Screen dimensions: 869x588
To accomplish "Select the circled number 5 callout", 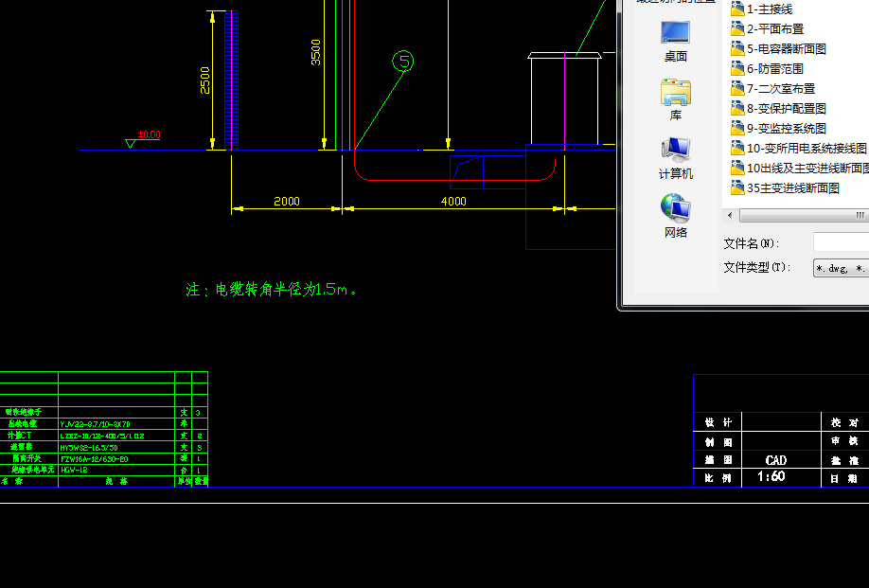I will [403, 61].
